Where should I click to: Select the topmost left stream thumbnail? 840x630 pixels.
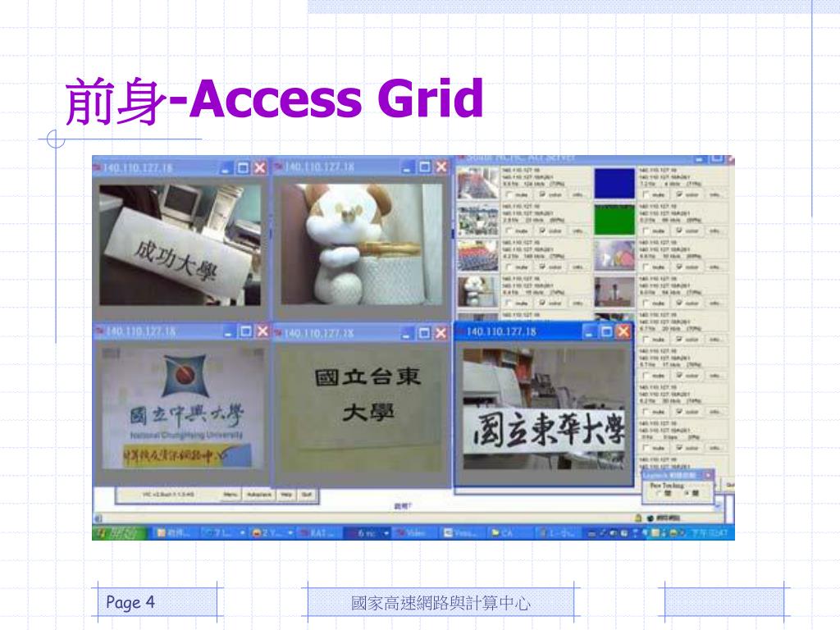coord(477,183)
